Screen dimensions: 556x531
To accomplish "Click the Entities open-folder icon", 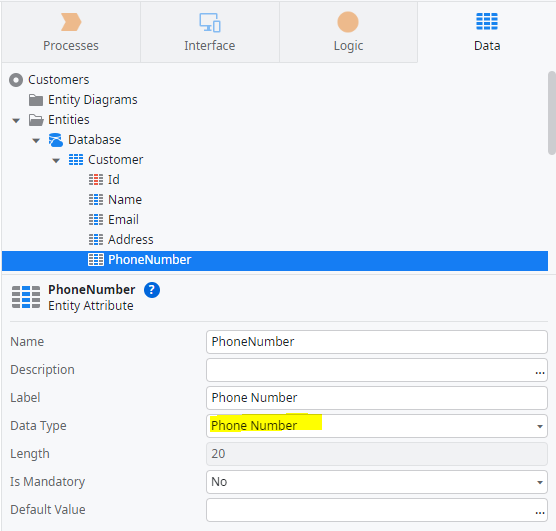I will point(36,120).
